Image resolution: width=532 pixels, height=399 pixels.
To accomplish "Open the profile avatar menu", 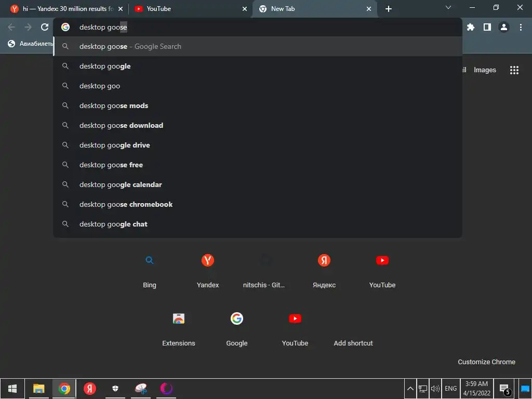I will coord(503,27).
